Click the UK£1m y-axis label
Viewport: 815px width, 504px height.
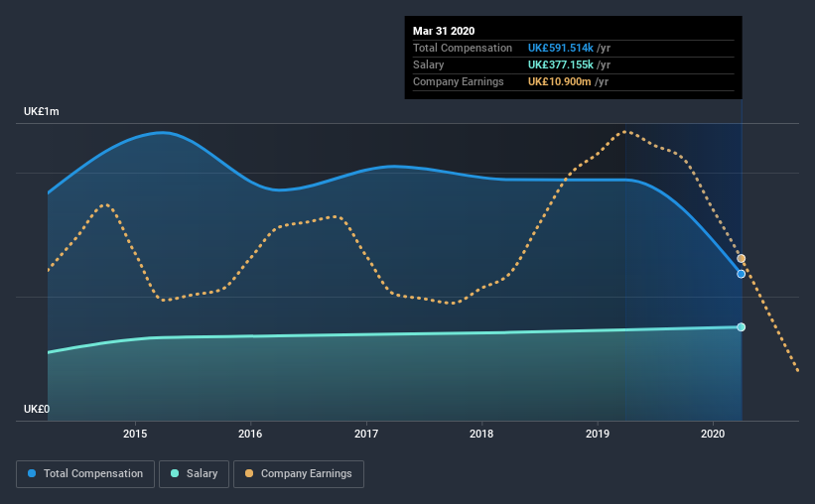pyautogui.click(x=41, y=112)
